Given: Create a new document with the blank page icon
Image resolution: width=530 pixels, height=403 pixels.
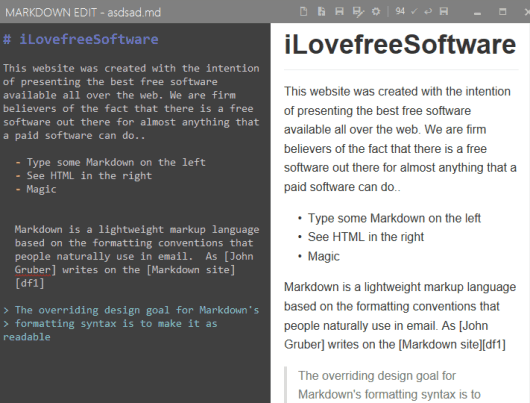Looking at the screenshot, I should coord(304,12).
